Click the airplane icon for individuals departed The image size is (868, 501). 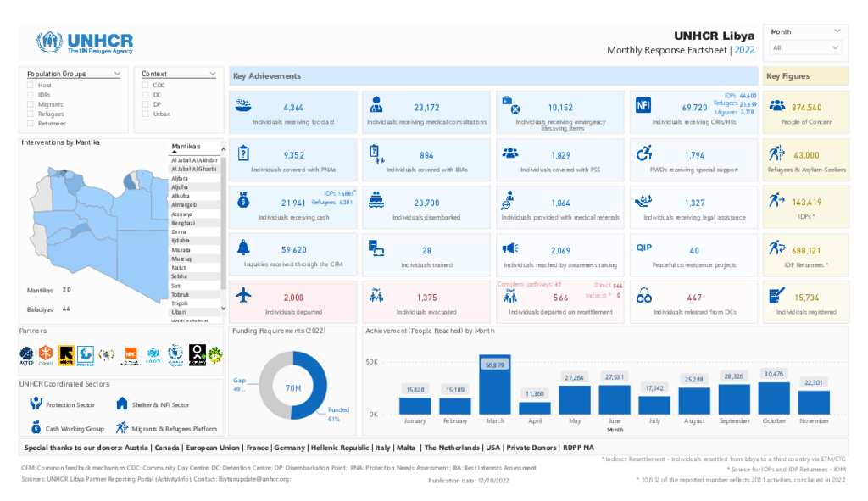[244, 296]
